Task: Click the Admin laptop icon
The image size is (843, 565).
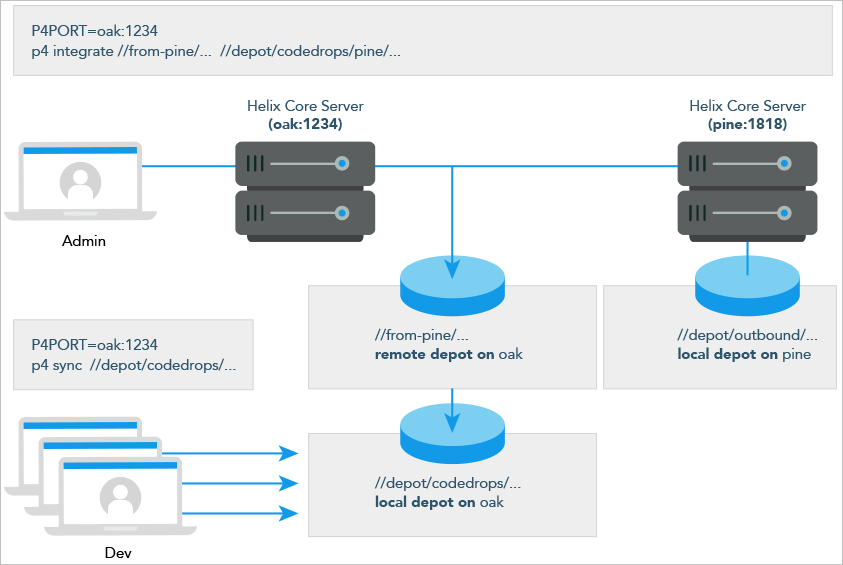Action: tap(80, 182)
